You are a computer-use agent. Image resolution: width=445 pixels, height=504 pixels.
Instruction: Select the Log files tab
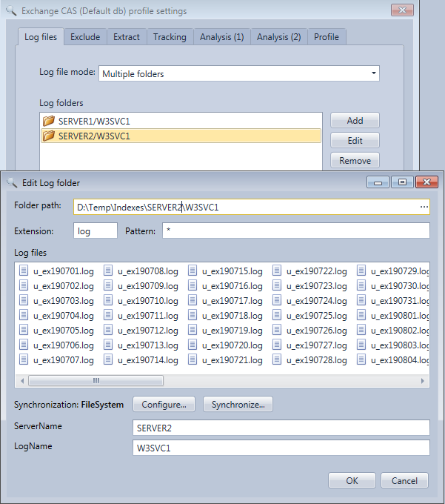pyautogui.click(x=41, y=37)
